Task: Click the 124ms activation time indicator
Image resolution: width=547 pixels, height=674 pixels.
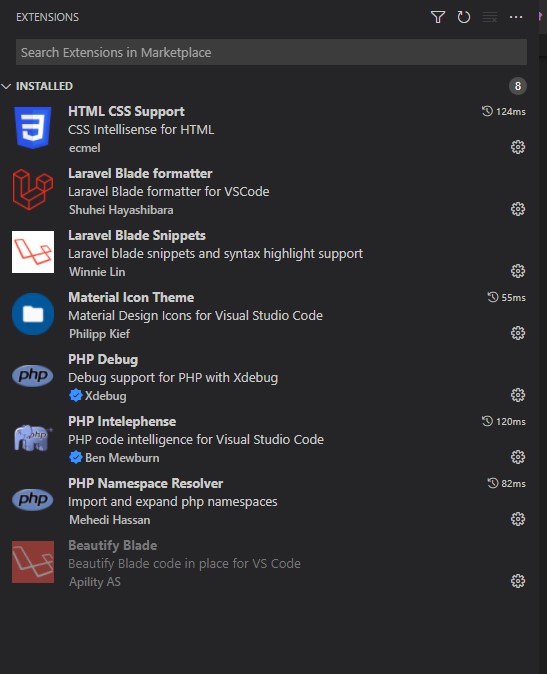Action: point(504,111)
